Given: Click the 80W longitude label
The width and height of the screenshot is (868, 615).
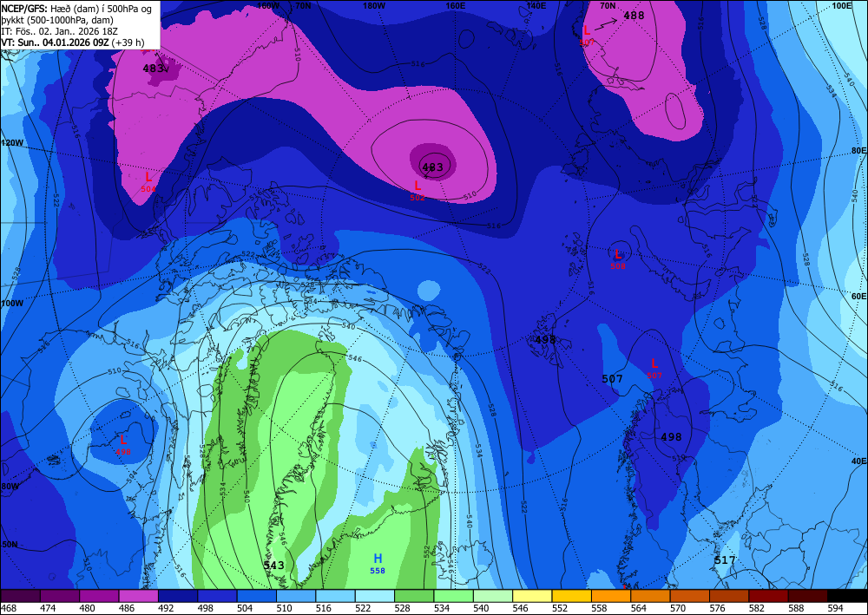Looking at the screenshot, I should [10, 487].
